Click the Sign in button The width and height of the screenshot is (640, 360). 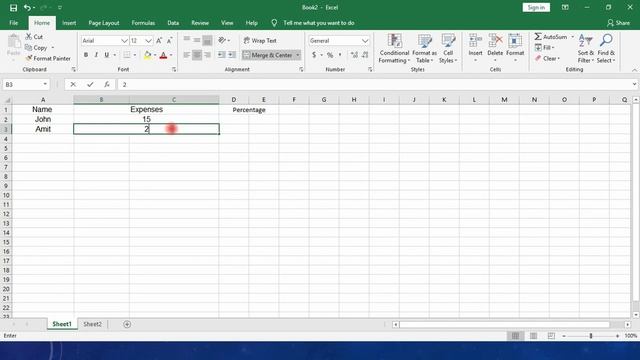pos(536,7)
